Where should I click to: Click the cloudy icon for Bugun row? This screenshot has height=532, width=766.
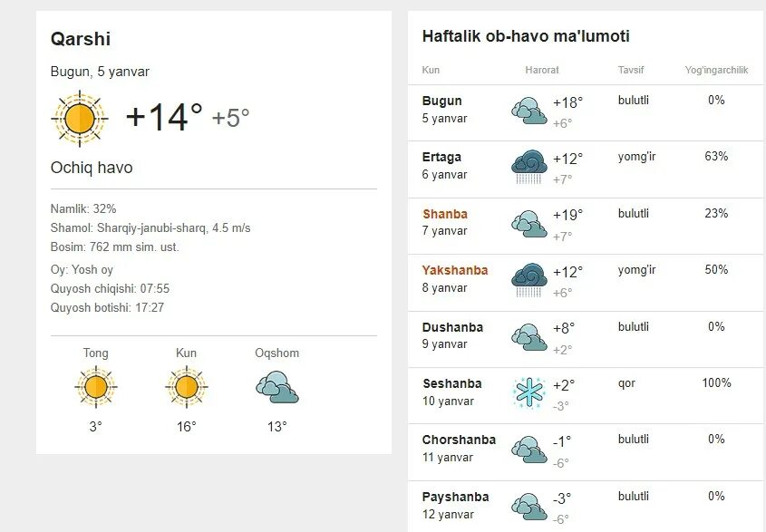[529, 111]
